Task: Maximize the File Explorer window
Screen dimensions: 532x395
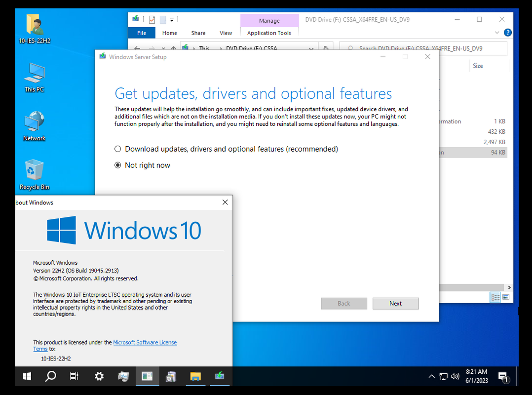Action: point(479,19)
